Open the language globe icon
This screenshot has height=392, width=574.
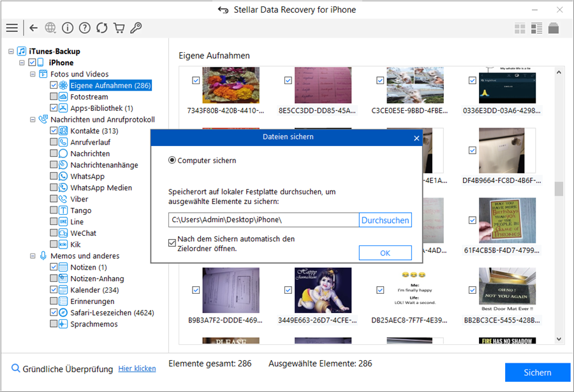50,28
